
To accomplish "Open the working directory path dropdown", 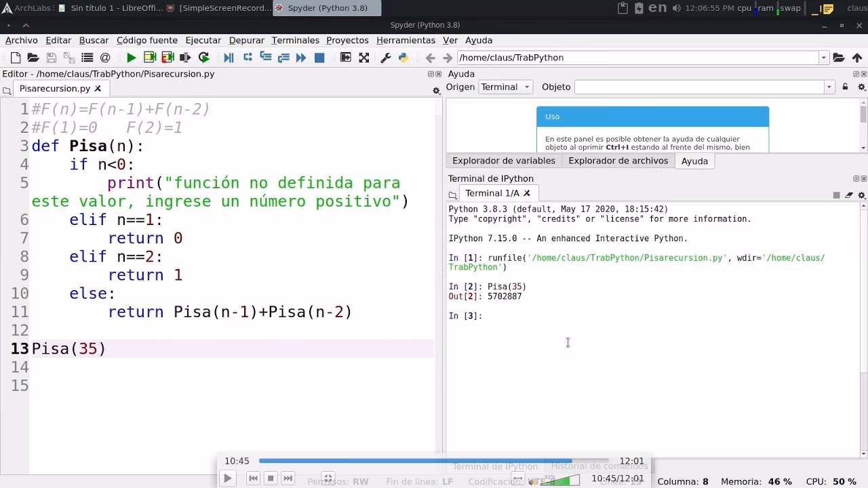I will click(823, 58).
